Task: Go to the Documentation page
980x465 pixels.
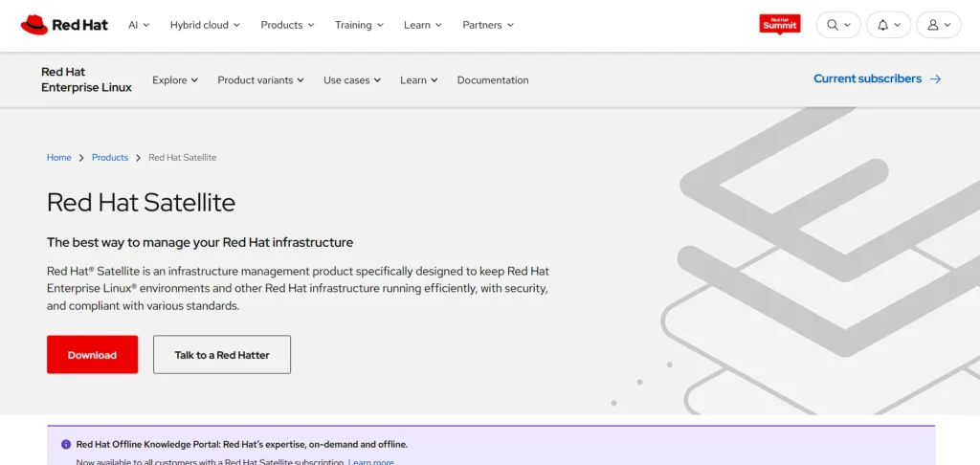Action: (493, 80)
